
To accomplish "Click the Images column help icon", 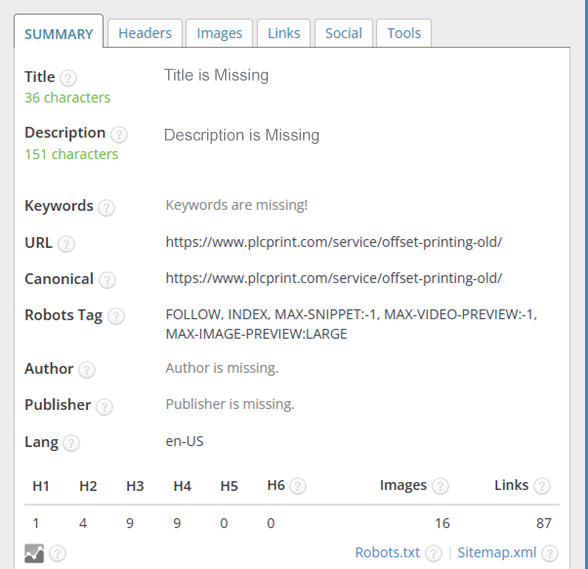I will (440, 486).
